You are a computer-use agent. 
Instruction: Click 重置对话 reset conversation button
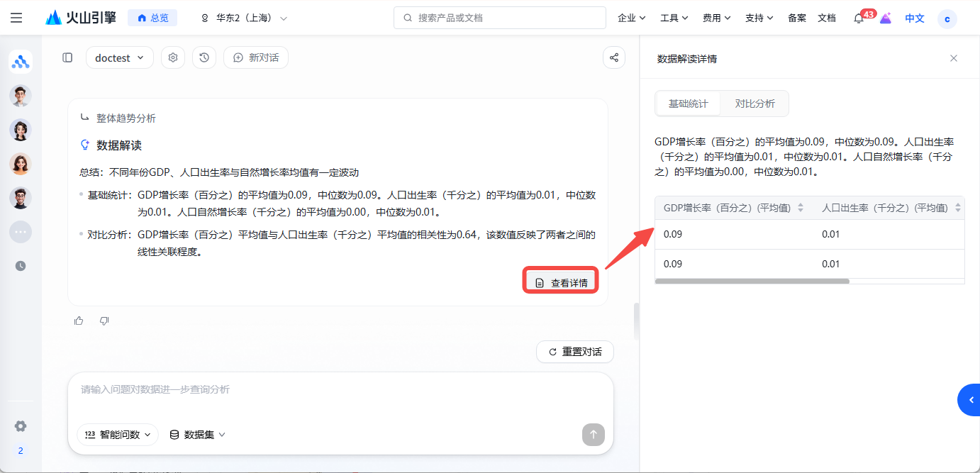575,352
